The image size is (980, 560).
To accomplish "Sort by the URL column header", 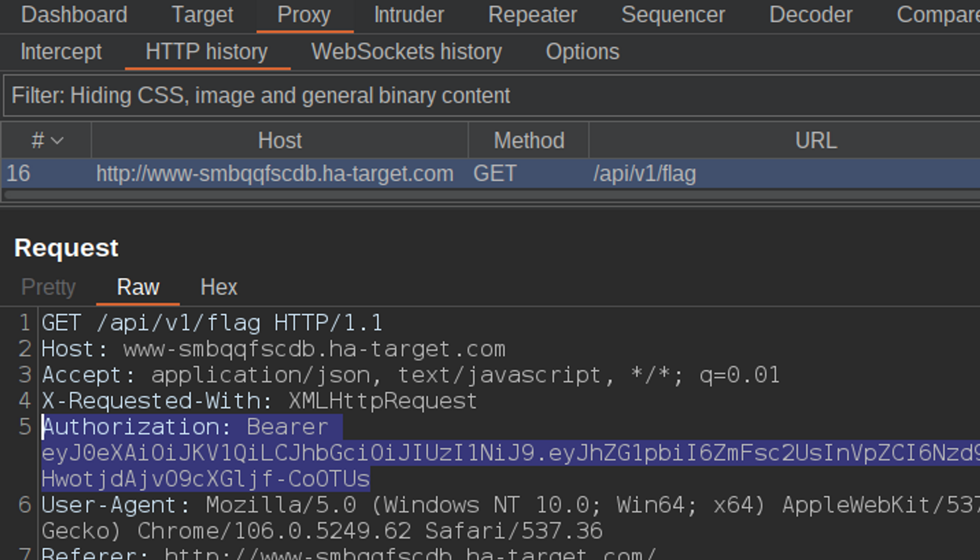I will coord(816,140).
